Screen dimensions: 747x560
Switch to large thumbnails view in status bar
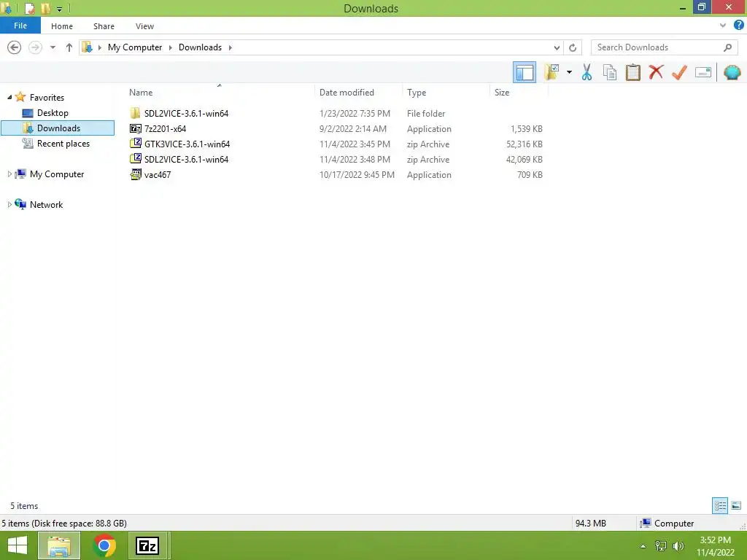point(736,505)
